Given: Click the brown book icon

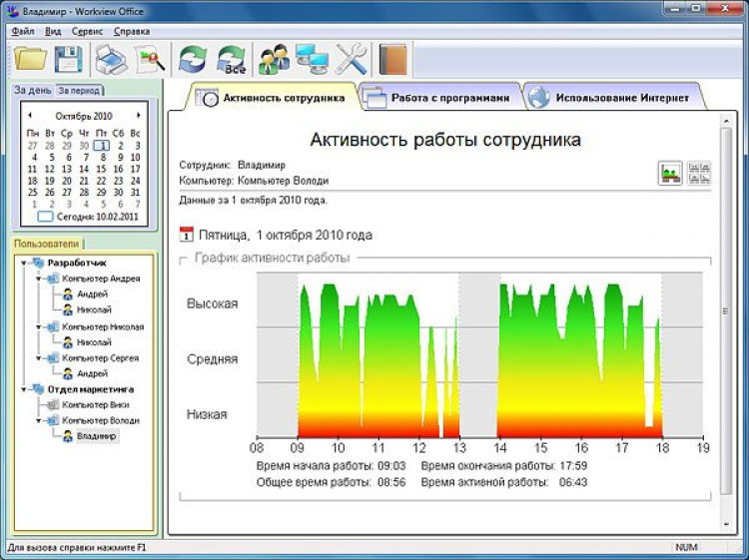Looking at the screenshot, I should point(392,60).
